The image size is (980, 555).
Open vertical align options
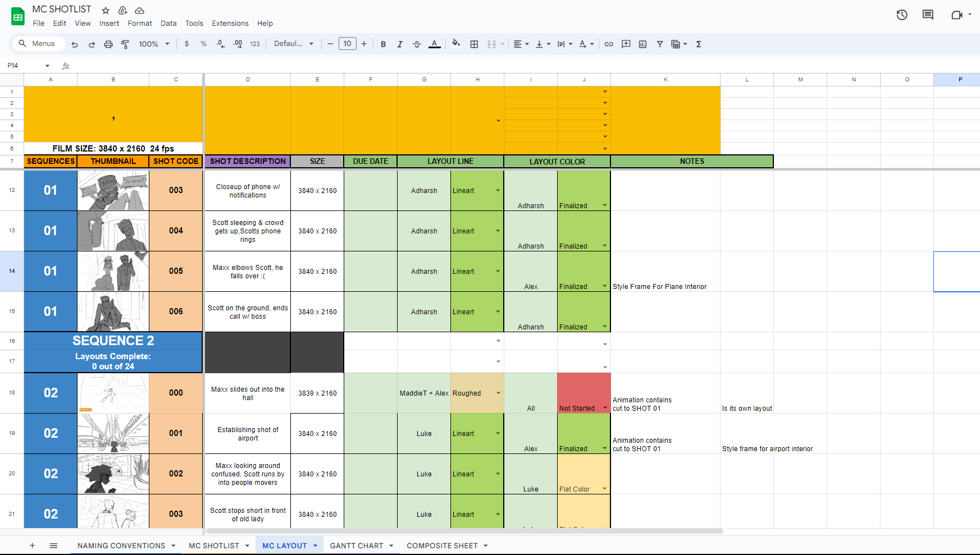coord(543,44)
